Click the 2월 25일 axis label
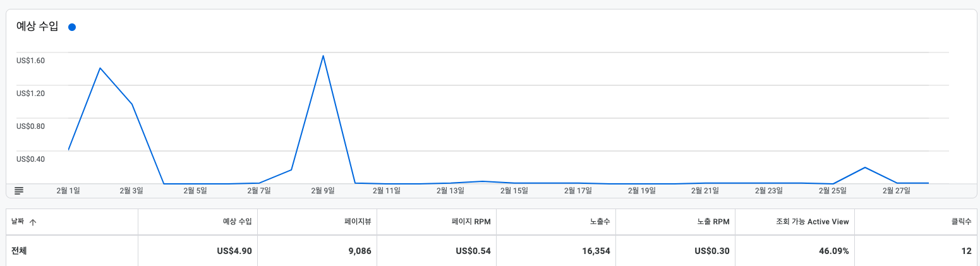980x266 pixels. [x=833, y=190]
